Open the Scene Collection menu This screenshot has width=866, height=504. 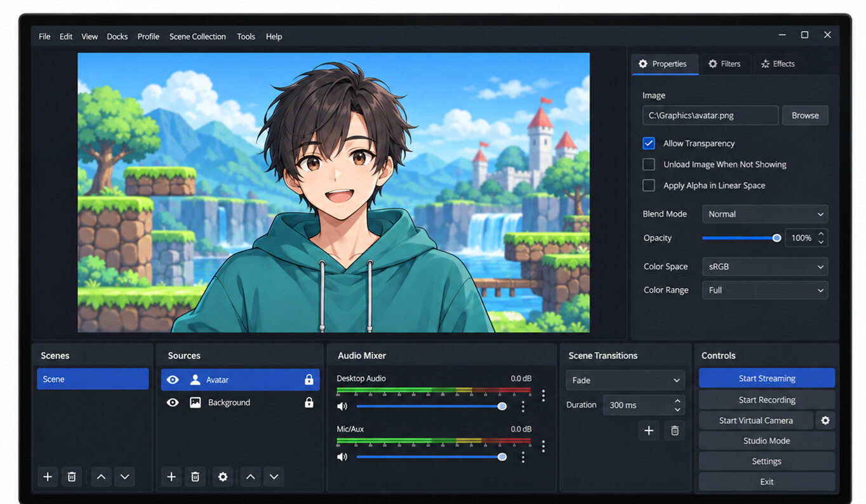point(197,36)
